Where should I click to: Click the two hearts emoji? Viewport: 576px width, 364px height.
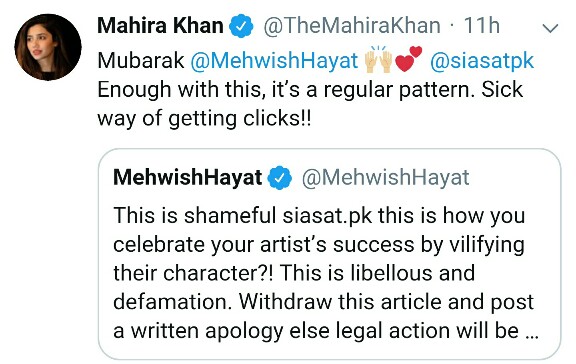[x=408, y=59]
